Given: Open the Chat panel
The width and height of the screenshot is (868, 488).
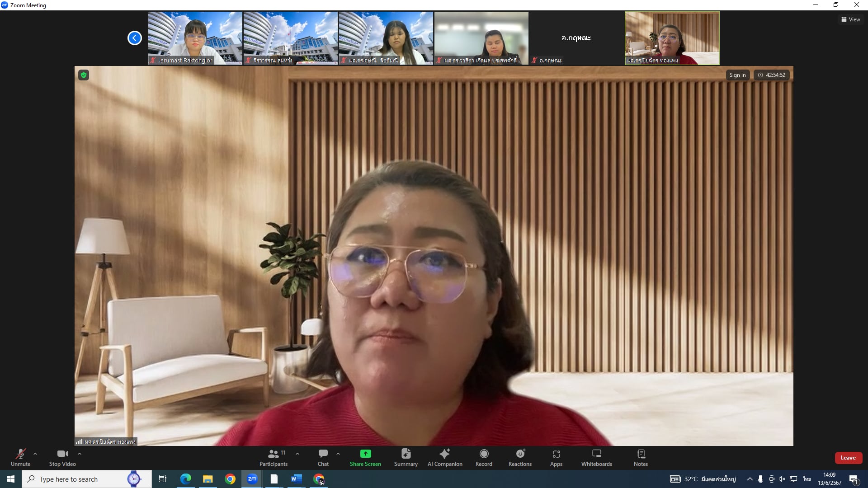Looking at the screenshot, I should click(x=323, y=457).
